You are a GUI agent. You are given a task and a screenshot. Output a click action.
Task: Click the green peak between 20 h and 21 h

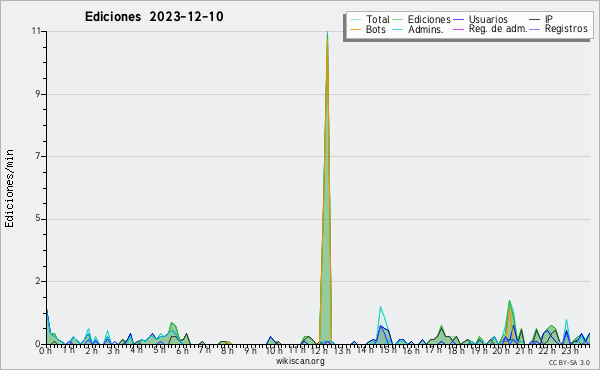pos(509,302)
